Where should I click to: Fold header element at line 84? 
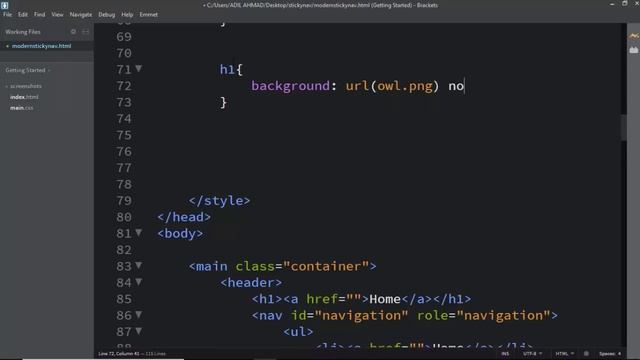click(x=139, y=282)
